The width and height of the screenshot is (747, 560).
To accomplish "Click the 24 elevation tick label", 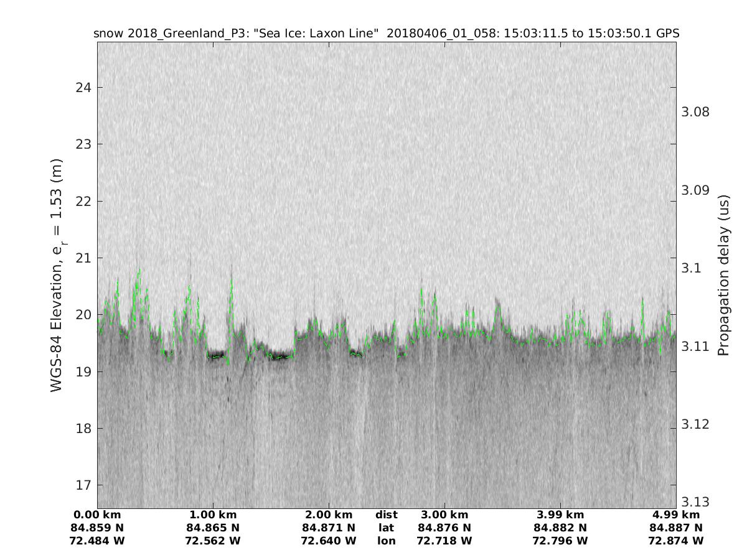I will click(83, 87).
